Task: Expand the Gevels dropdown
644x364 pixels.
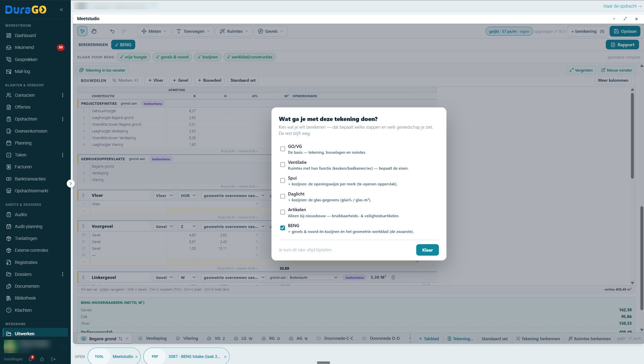Action: point(270,31)
